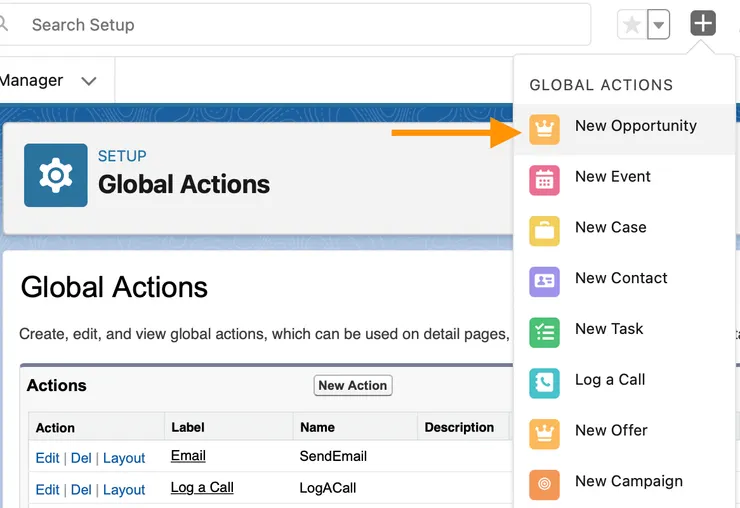Click the New Opportunity crown icon
Image resolution: width=740 pixels, height=508 pixels.
(544, 129)
